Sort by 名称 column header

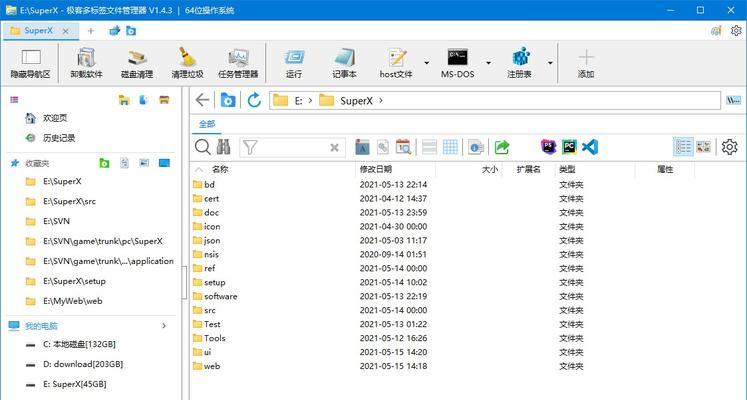pos(220,169)
